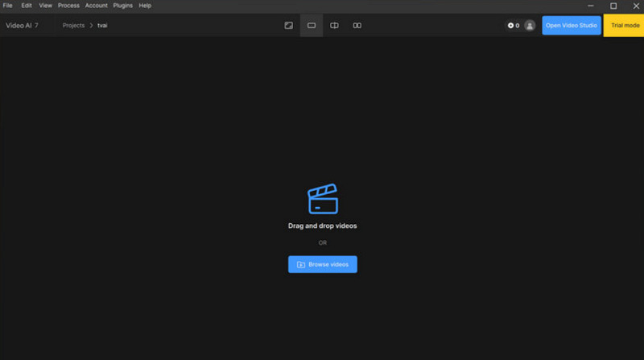Open the View menu

(x=45, y=6)
